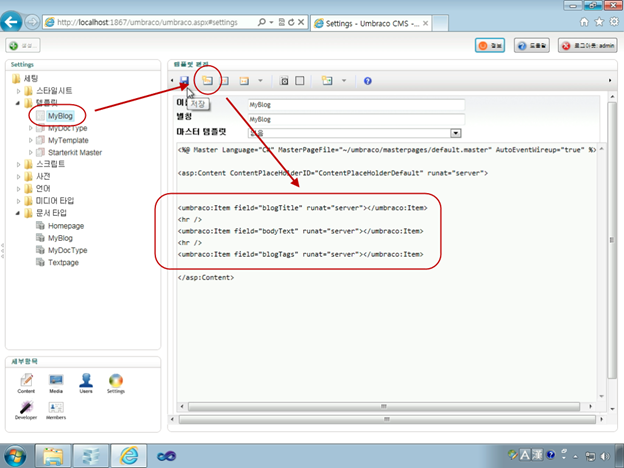The height and width of the screenshot is (468, 624).
Task: Select the MyTemplate template
Action: point(68,140)
